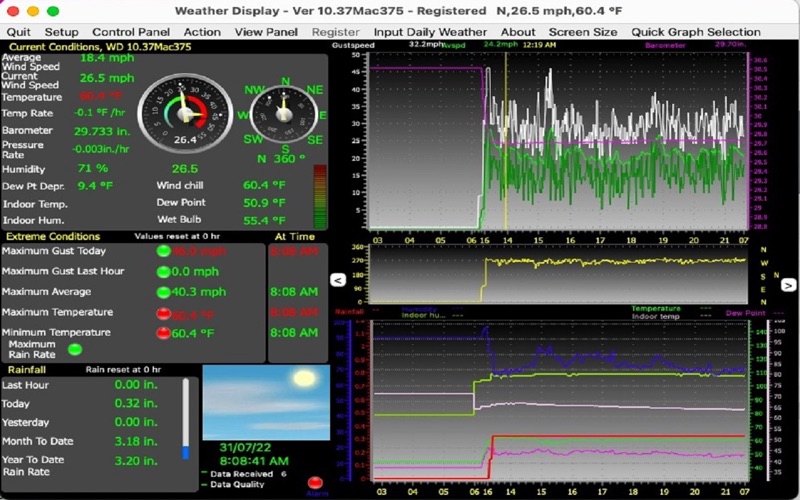Click the Quit menu item
Screen dimensions: 800x500
[18, 32]
